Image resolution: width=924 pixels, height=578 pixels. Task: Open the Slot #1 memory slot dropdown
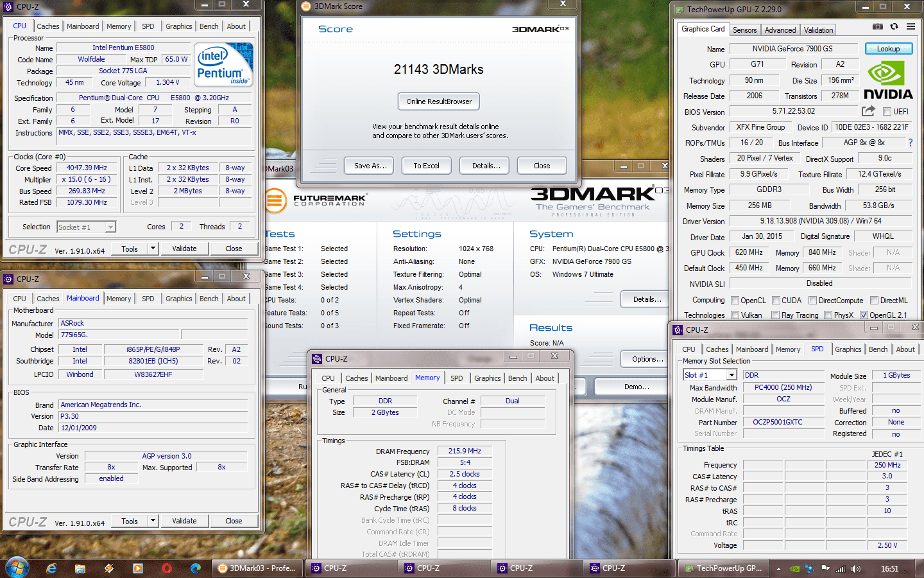click(x=710, y=375)
